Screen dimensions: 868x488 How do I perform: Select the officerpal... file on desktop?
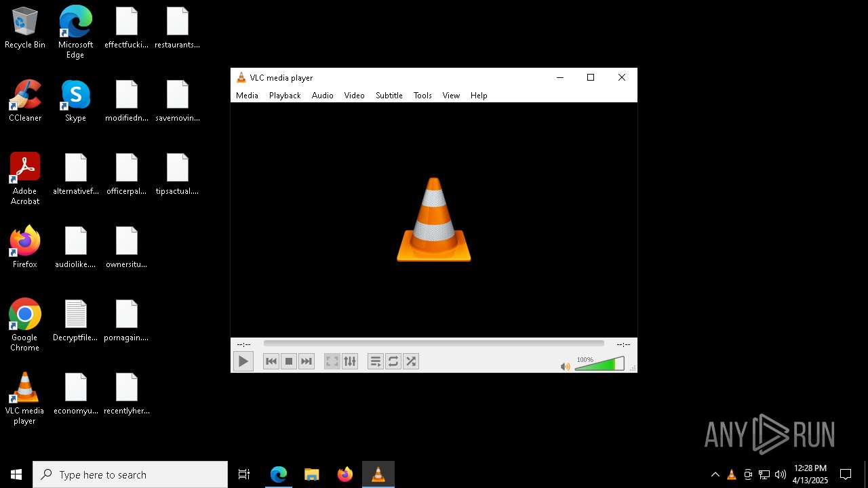pyautogui.click(x=126, y=174)
